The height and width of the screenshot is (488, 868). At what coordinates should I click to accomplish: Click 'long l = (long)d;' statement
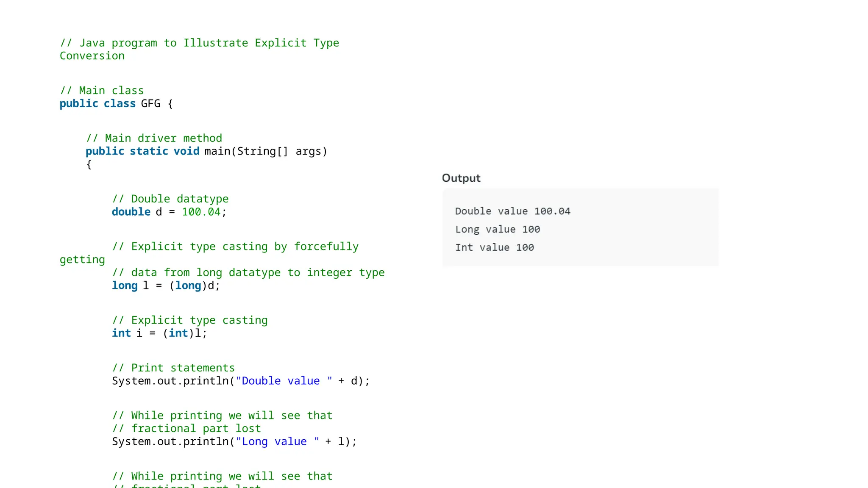click(166, 286)
